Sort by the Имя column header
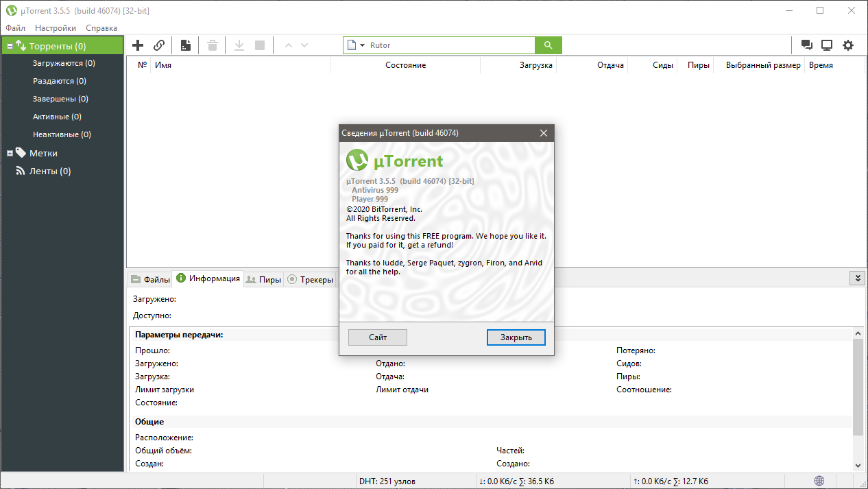The height and width of the screenshot is (489, 868). (x=241, y=65)
